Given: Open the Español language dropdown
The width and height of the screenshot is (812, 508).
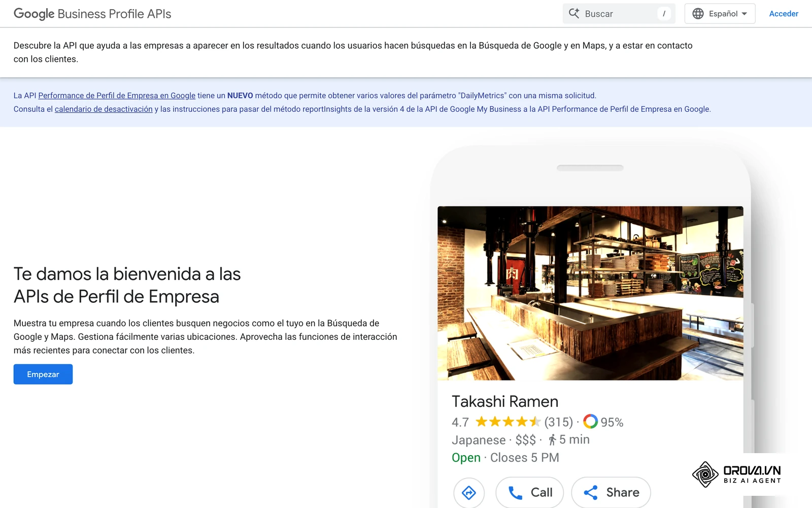Looking at the screenshot, I should pyautogui.click(x=720, y=14).
